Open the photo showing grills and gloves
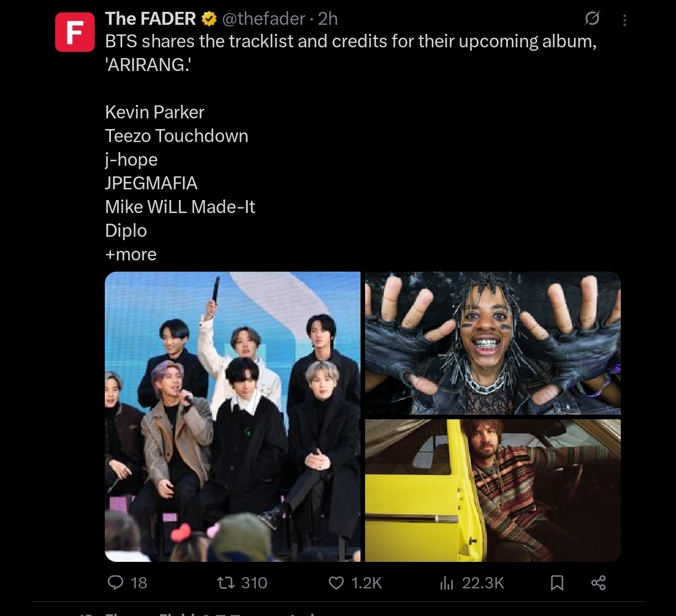 click(x=493, y=343)
